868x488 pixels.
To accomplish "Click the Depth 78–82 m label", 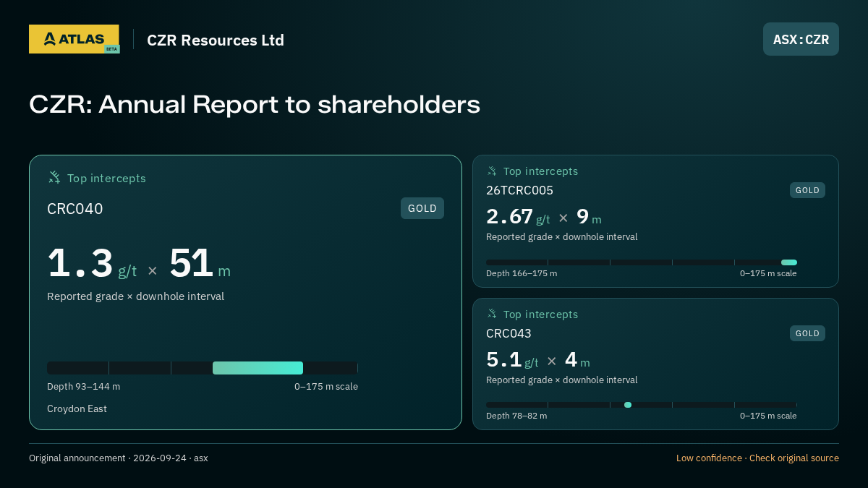I will (x=516, y=416).
